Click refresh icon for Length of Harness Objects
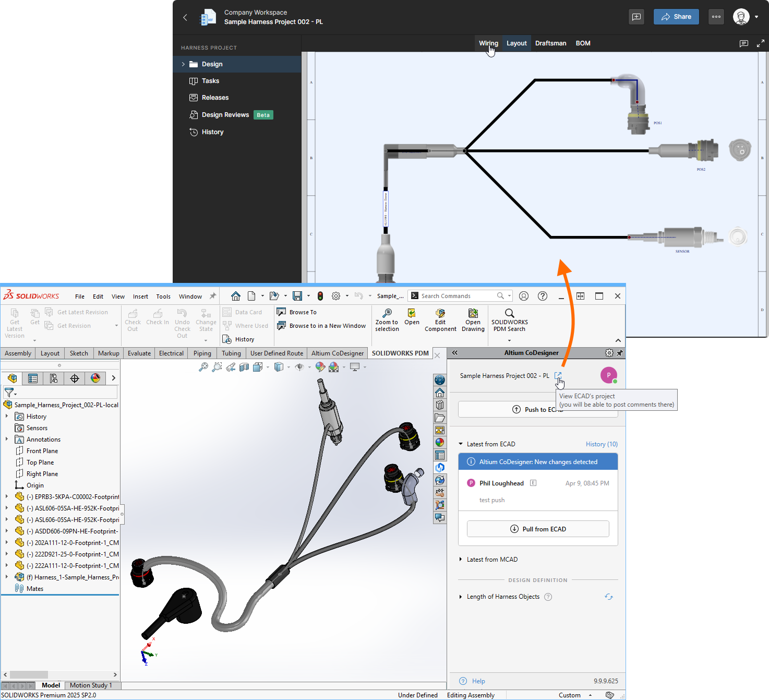Screen dimensions: 769x700 pos(609,597)
